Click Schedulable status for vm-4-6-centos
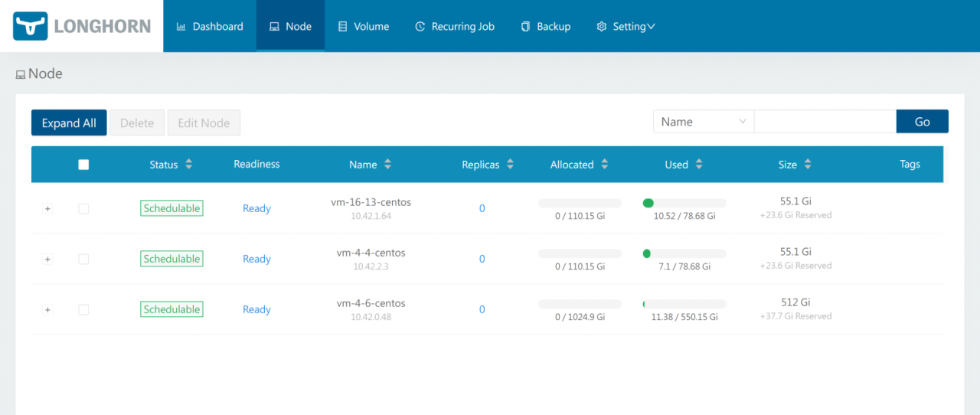 (171, 309)
